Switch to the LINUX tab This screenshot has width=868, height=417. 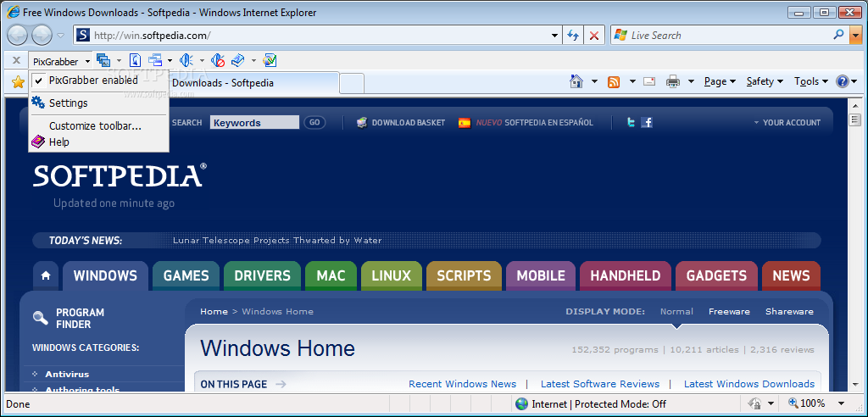(392, 275)
